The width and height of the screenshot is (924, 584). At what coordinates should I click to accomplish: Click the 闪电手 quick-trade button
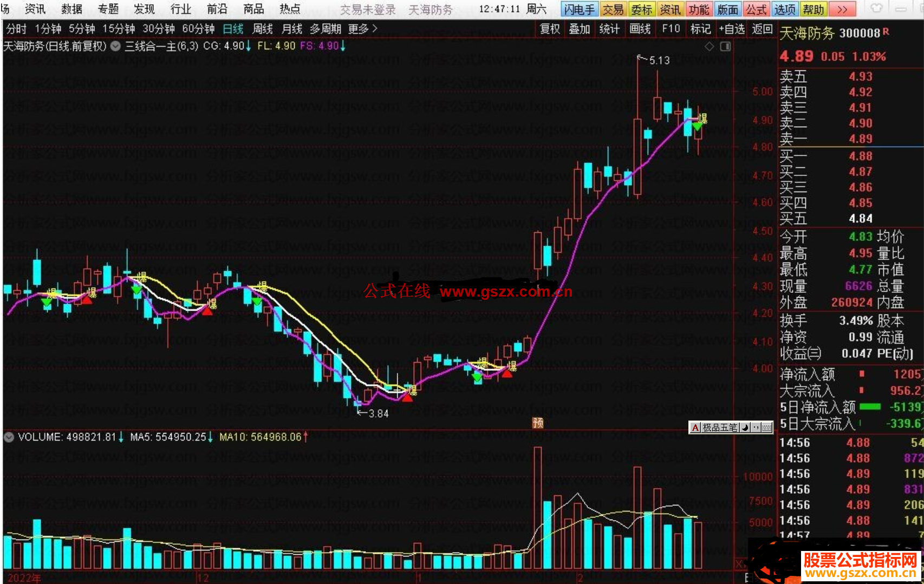pos(579,10)
